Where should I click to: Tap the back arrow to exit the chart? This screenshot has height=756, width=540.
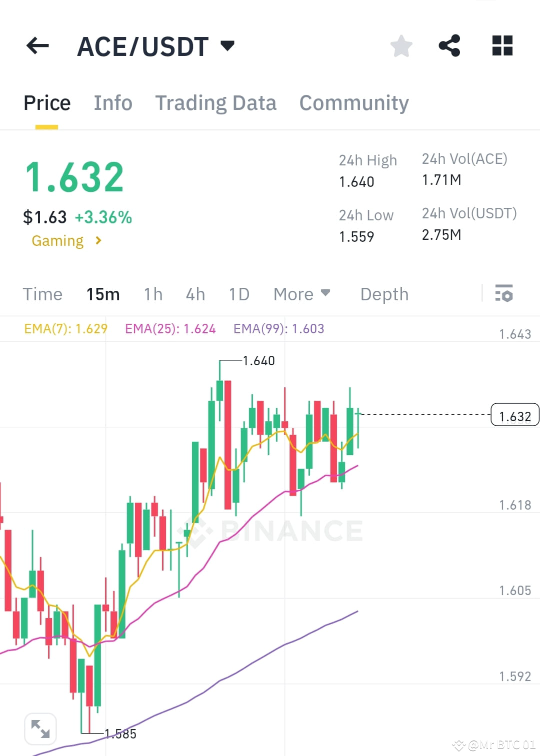(x=37, y=46)
